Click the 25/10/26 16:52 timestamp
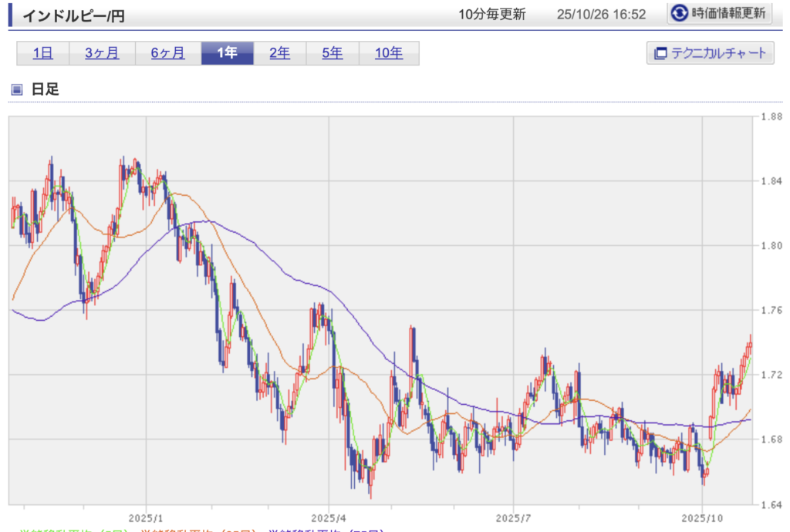 (x=606, y=15)
